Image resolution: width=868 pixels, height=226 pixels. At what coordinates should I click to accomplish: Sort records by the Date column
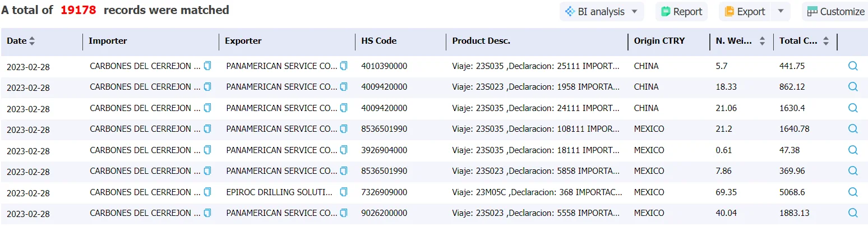[32, 41]
